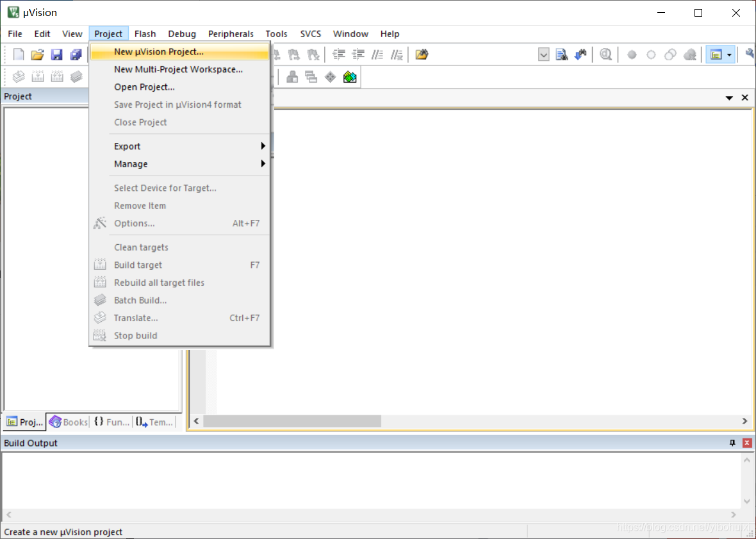Click the Manage Run-Time Environment diamond icon

point(330,77)
